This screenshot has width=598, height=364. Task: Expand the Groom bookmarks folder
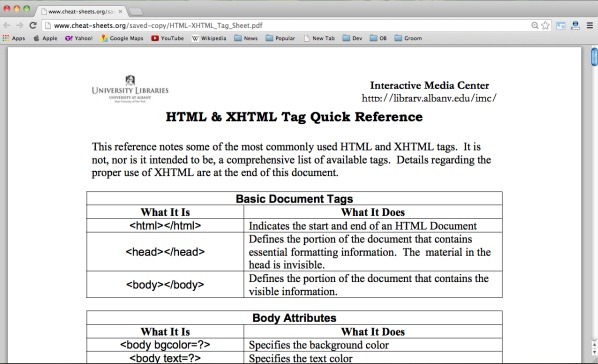point(408,38)
